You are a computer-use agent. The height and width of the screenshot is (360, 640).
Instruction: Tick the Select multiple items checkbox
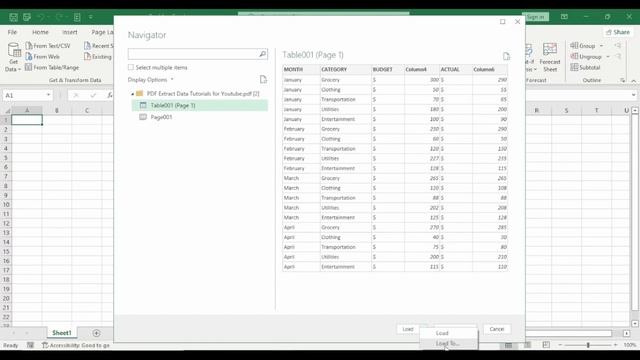click(x=131, y=67)
